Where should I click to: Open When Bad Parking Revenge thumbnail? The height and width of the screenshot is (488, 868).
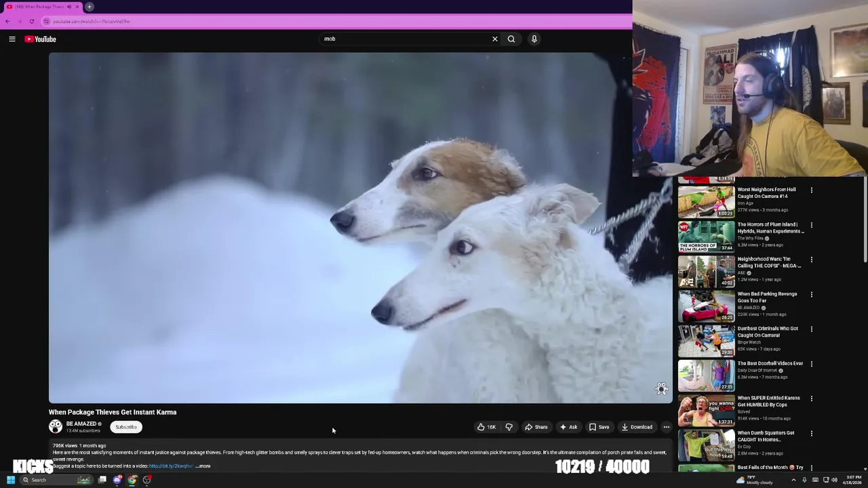click(x=706, y=305)
